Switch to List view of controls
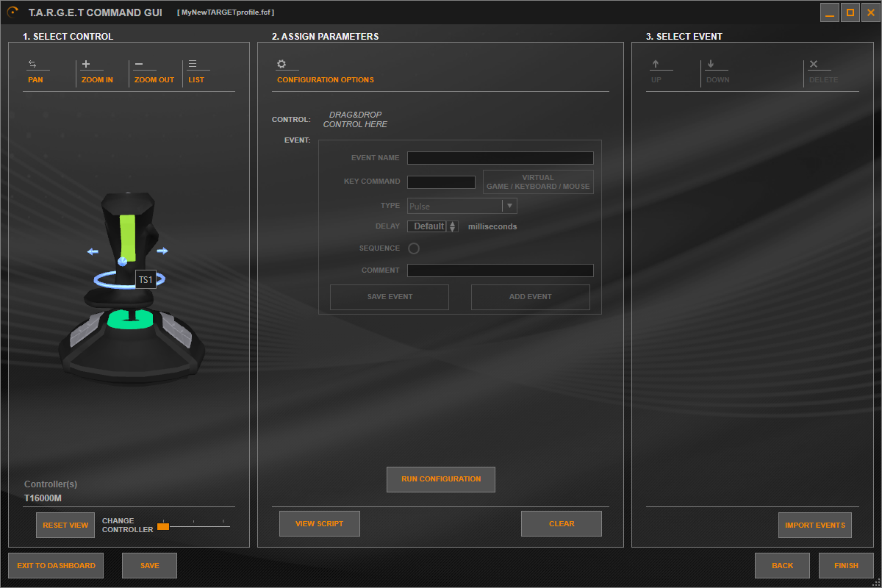Image resolution: width=882 pixels, height=588 pixels. click(196, 71)
